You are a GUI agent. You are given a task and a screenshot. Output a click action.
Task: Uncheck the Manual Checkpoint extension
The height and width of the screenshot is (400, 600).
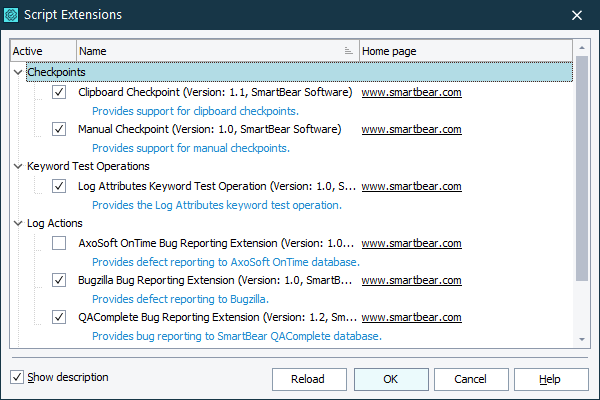point(59,129)
